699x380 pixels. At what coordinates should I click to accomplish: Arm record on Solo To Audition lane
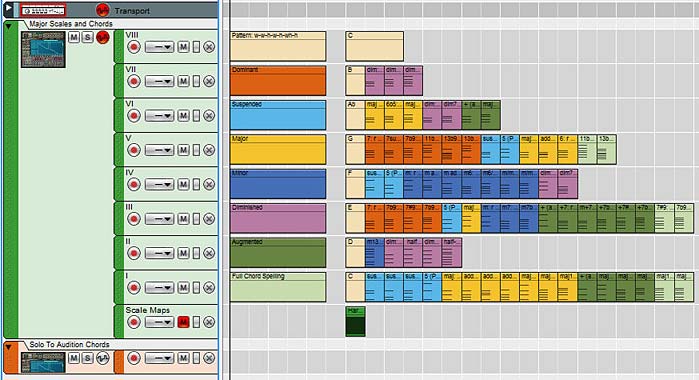[x=134, y=358]
